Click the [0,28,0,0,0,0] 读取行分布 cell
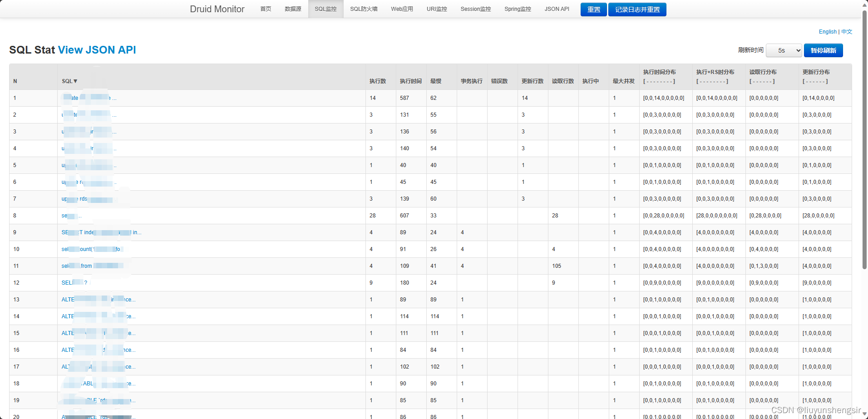Image resolution: width=868 pixels, height=419 pixels. pos(765,216)
